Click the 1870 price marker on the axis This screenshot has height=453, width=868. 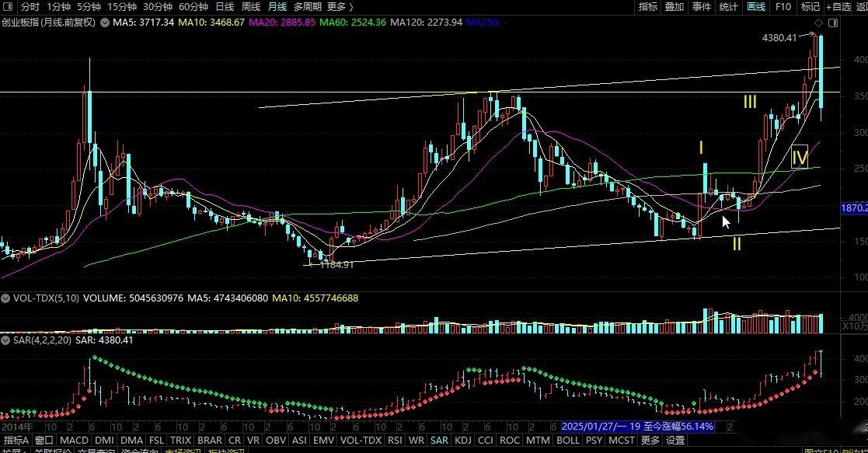click(854, 207)
